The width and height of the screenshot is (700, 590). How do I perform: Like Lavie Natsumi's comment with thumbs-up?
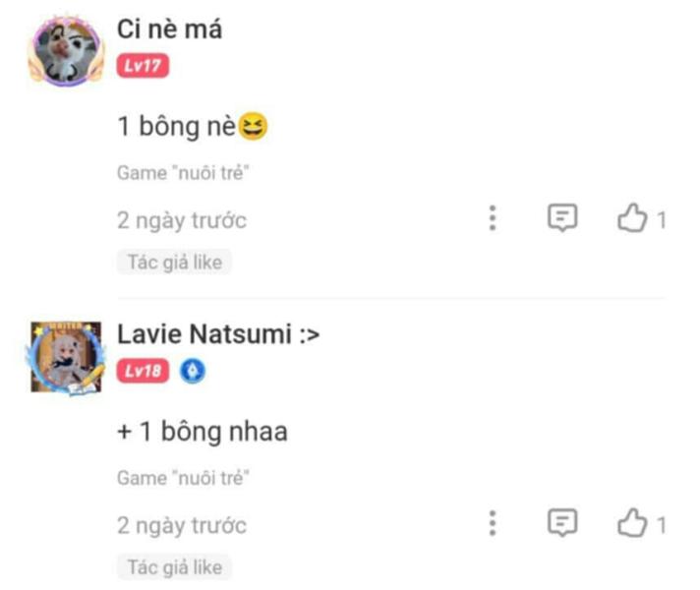631,524
